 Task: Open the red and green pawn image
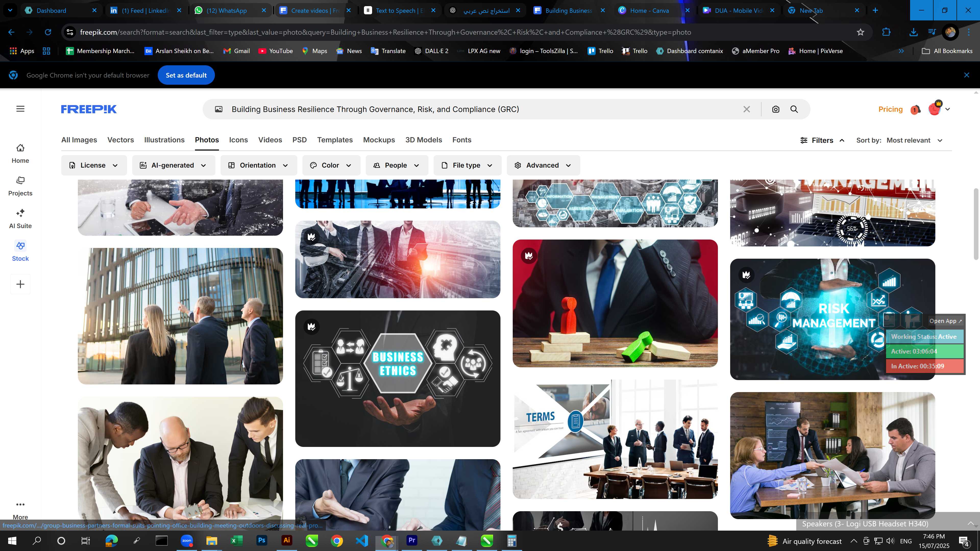pyautogui.click(x=615, y=303)
